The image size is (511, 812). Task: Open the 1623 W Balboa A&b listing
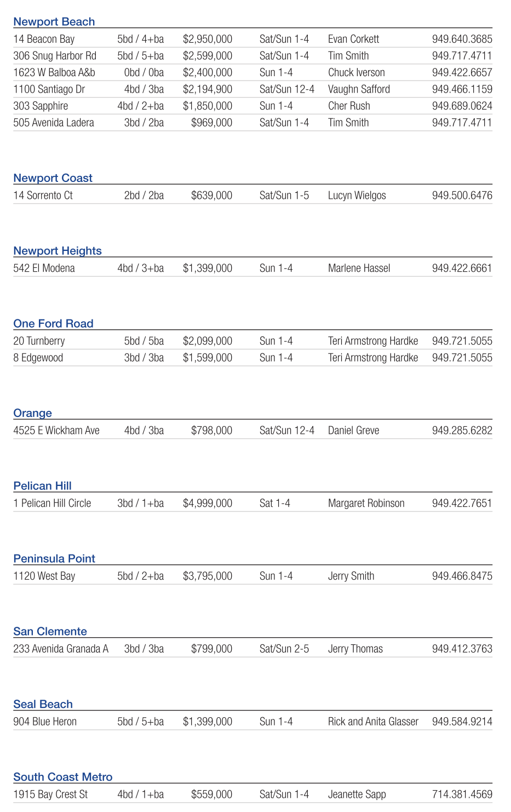54,72
